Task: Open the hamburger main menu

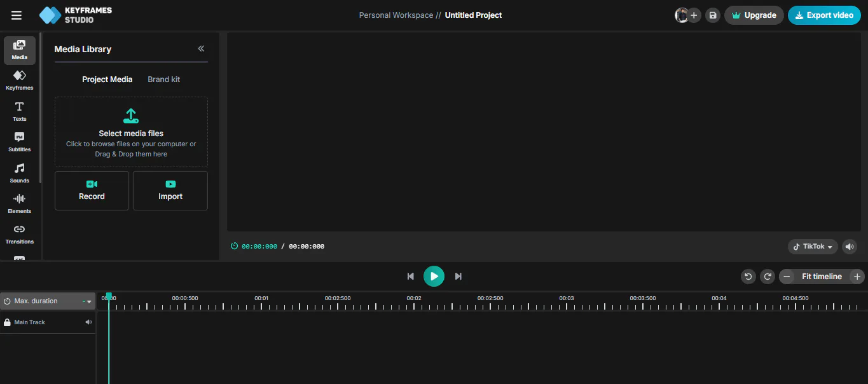Action: 17,15
